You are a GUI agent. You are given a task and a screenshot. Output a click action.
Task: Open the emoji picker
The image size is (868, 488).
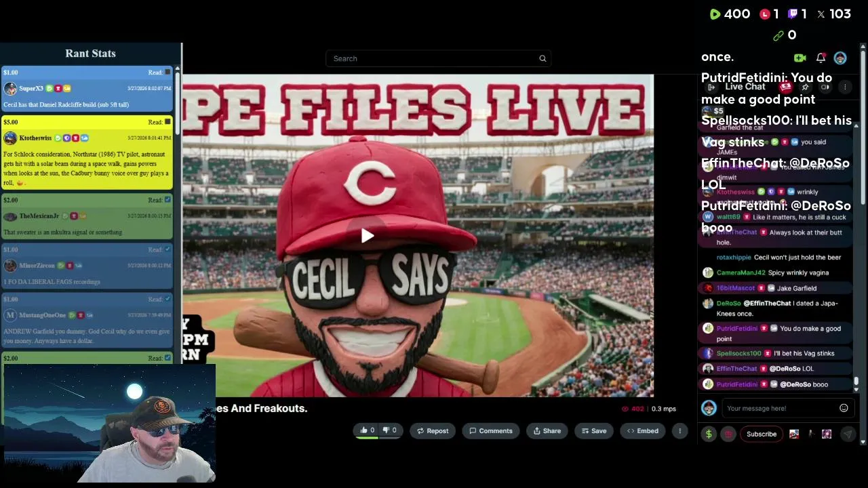[x=844, y=408]
